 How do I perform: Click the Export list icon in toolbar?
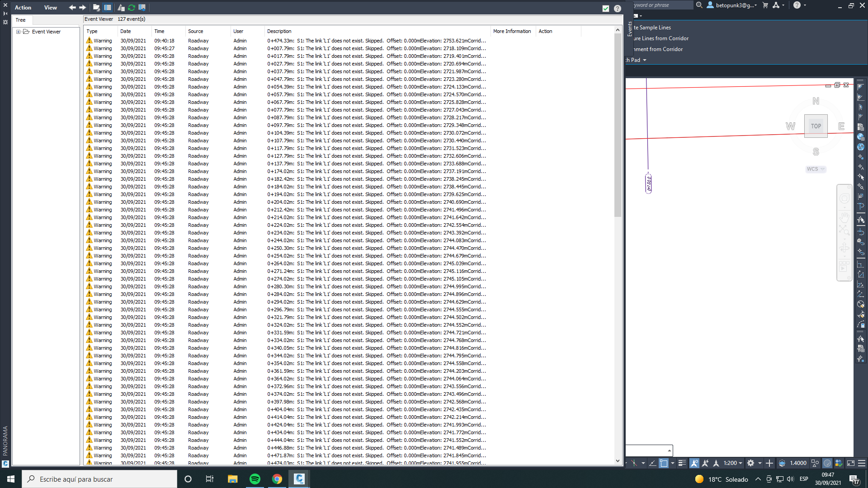tap(142, 8)
